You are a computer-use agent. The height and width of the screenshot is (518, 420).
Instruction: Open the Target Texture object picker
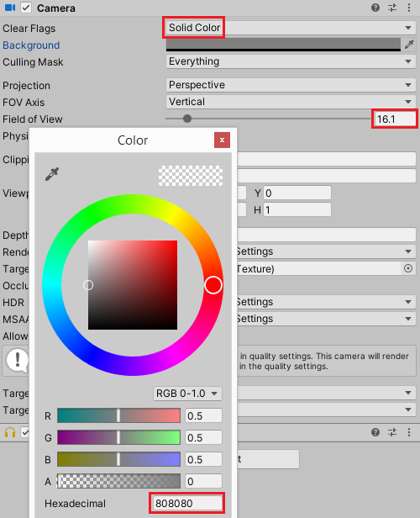pyautogui.click(x=408, y=268)
